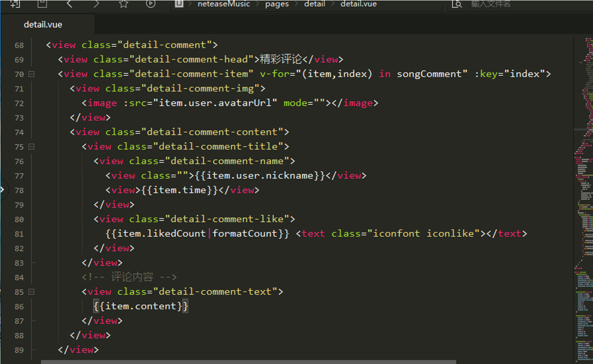Screen dimensions: 593x364
Task: Click the project icon before neteaseMusic breadcrumb
Action: pos(179,4)
